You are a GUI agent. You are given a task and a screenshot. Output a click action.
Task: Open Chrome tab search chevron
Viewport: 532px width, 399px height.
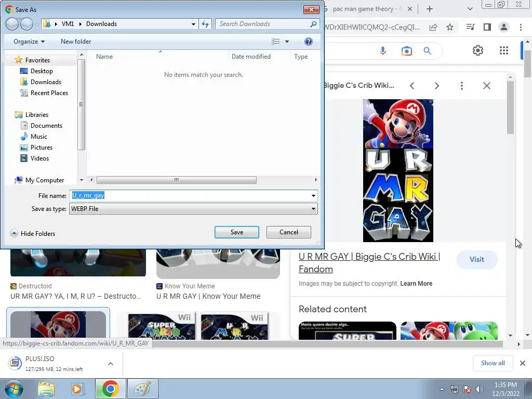coord(470,9)
